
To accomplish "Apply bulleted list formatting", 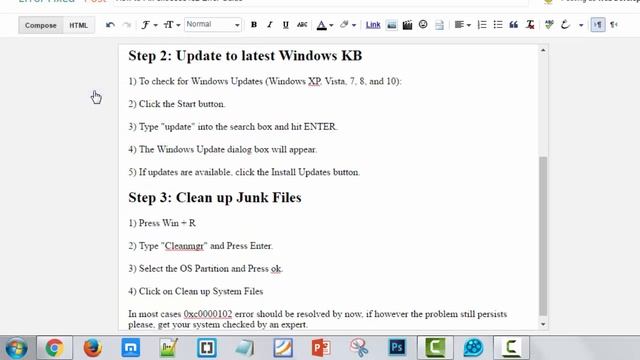I will [498, 25].
